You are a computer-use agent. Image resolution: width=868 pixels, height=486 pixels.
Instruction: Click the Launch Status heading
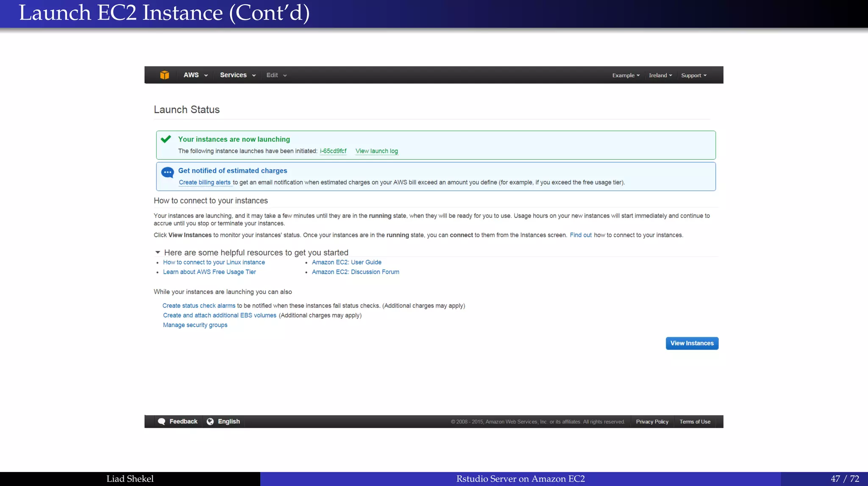pyautogui.click(x=187, y=110)
